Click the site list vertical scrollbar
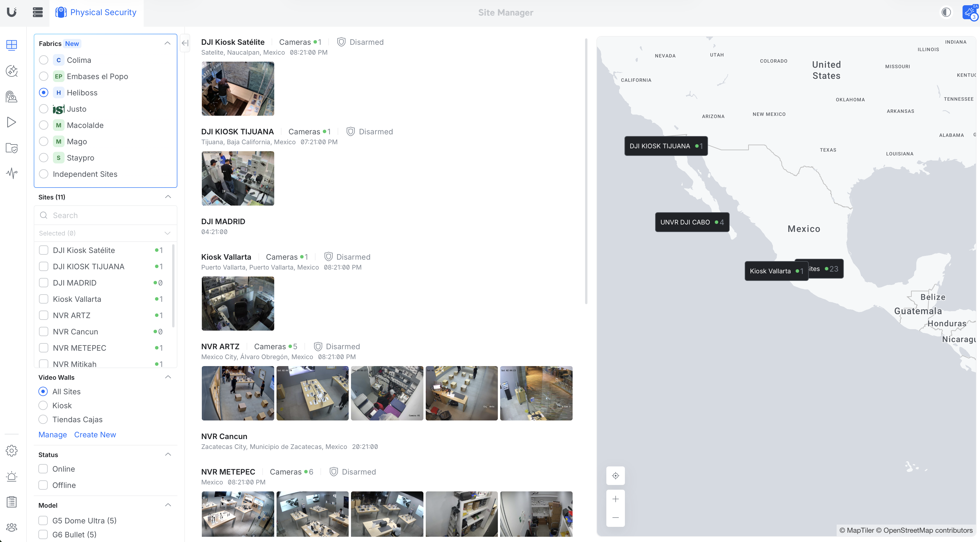The image size is (980, 542). [586, 171]
